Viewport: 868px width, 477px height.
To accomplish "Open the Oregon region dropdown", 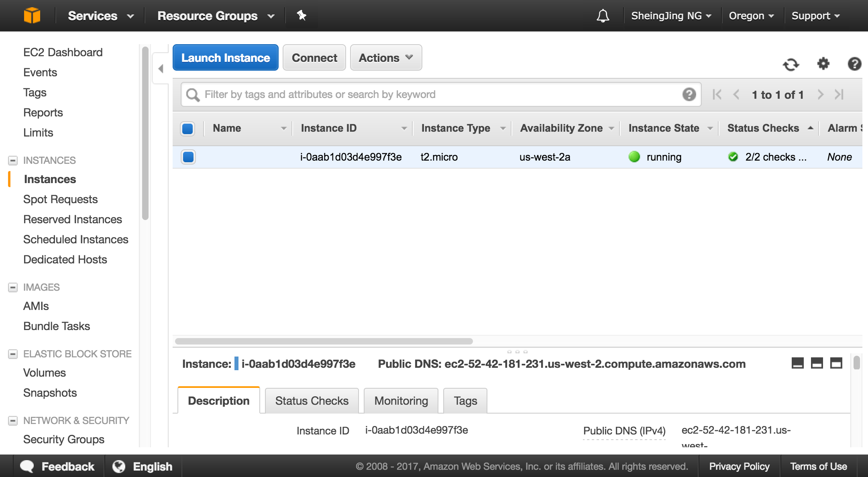I will click(x=751, y=16).
